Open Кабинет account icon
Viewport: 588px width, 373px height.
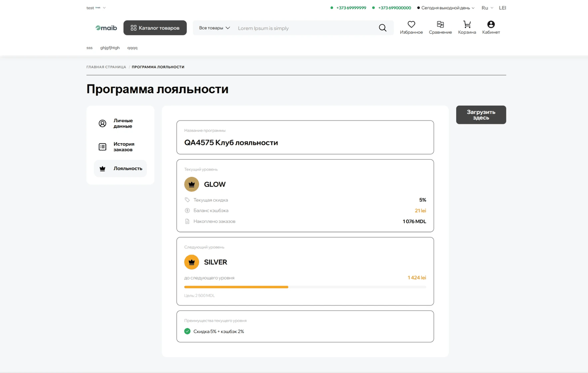coord(491,28)
